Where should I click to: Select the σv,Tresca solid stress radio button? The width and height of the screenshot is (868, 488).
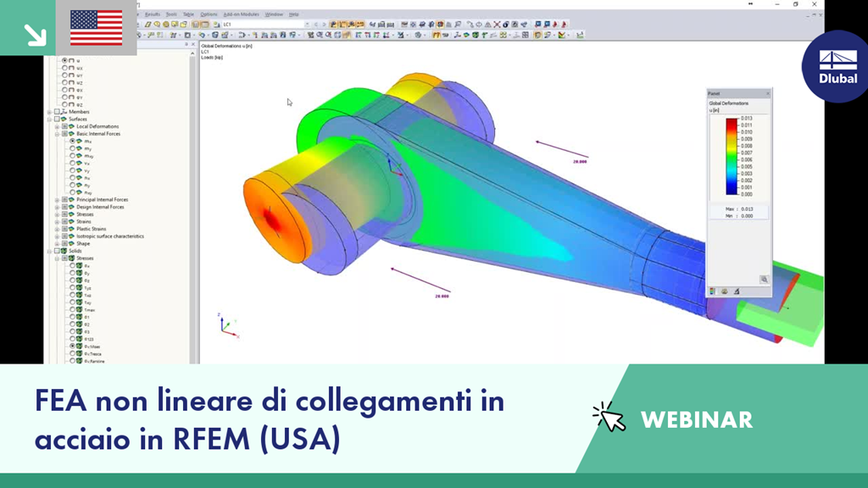pos(73,353)
